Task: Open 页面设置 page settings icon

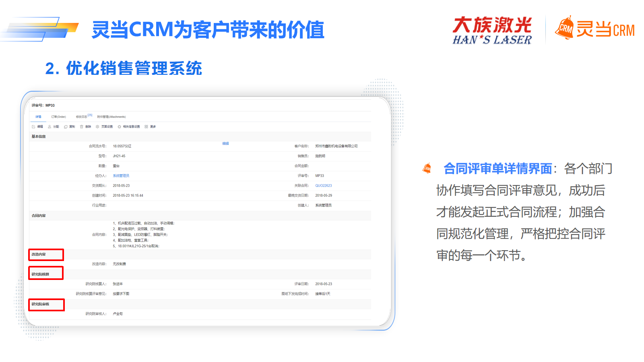Action: 97,127
